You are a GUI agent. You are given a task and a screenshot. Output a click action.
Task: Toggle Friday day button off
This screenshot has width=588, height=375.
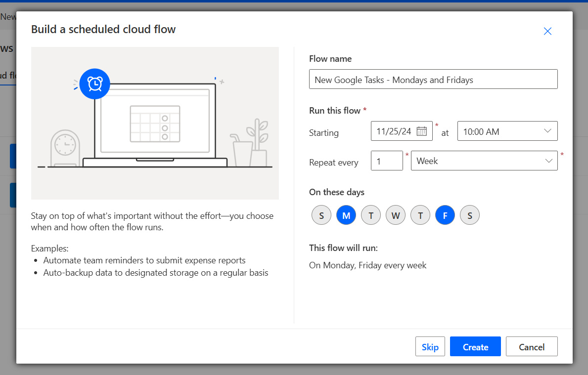(x=445, y=215)
